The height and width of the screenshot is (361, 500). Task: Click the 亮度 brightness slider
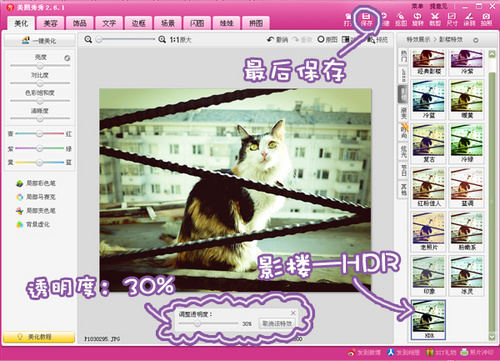40,65
